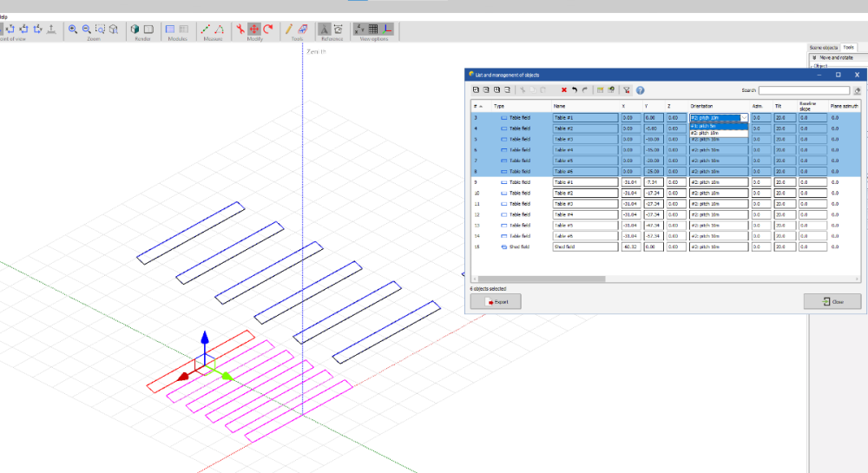Select the red Rotate tool in Modify
This screenshot has width=868, height=473.
[x=268, y=29]
